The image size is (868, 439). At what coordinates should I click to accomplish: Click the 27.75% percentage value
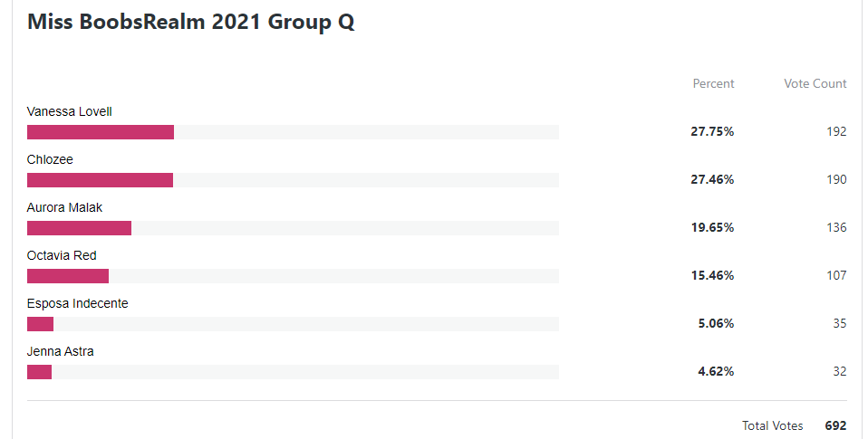tap(712, 131)
